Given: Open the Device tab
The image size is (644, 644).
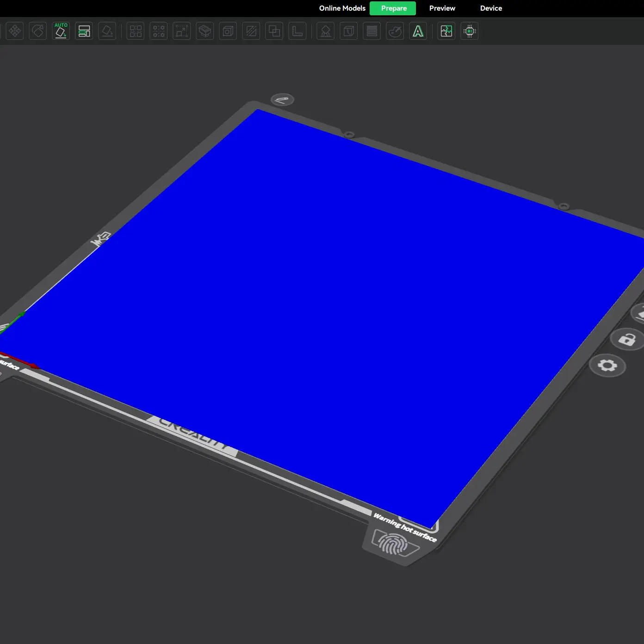Looking at the screenshot, I should point(491,8).
